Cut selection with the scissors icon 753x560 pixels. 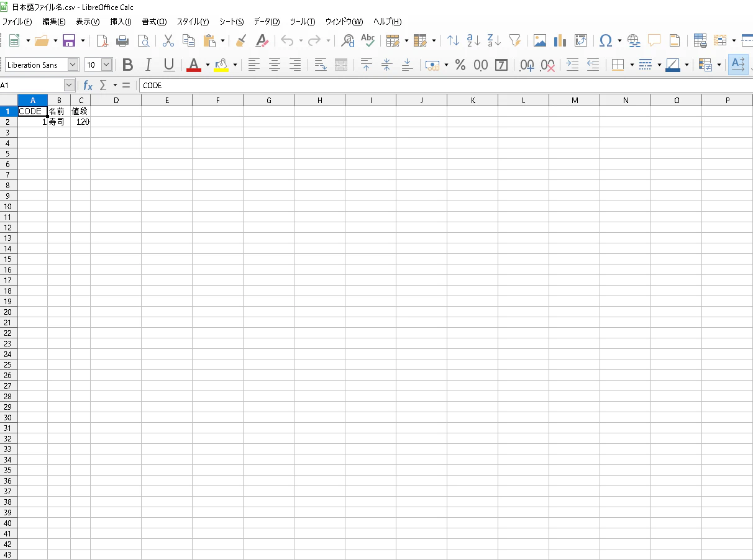coord(168,41)
